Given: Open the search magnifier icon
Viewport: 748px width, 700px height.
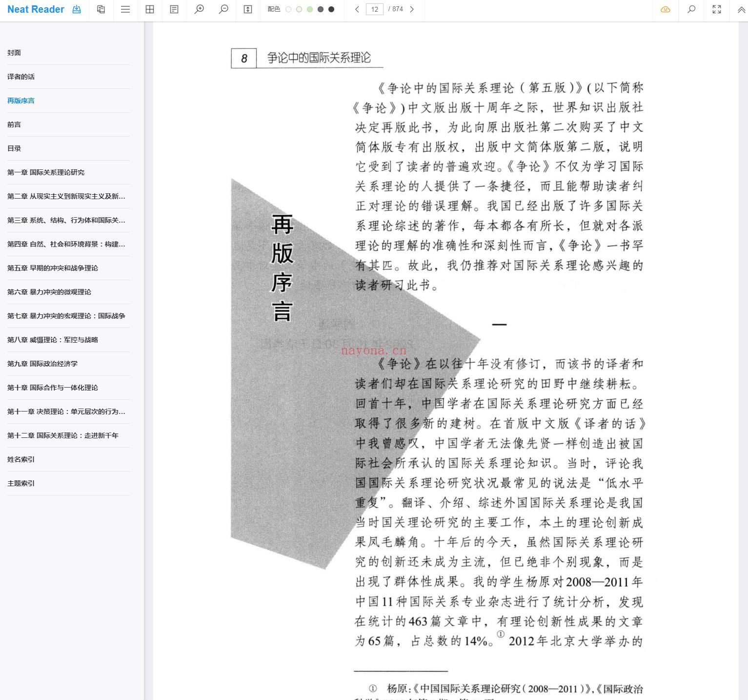Looking at the screenshot, I should point(691,9).
